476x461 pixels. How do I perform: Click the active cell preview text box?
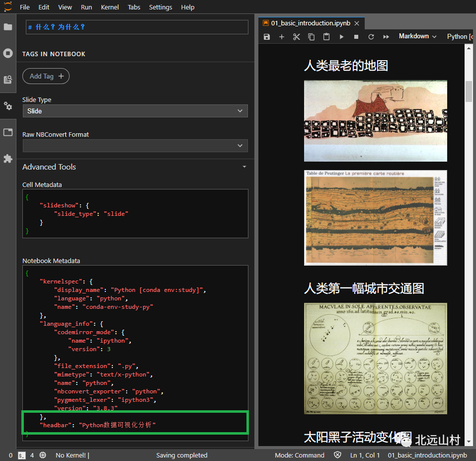(x=137, y=27)
